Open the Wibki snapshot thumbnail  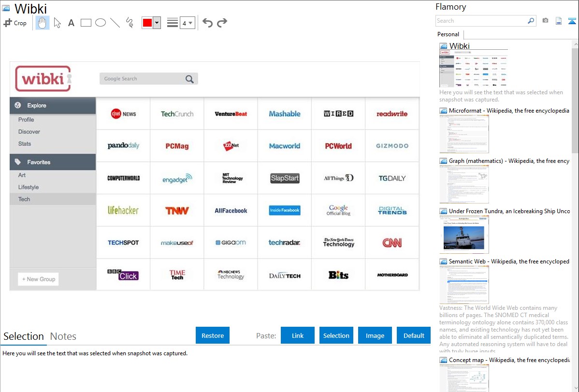[473, 68]
